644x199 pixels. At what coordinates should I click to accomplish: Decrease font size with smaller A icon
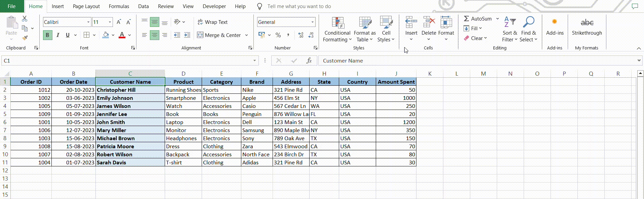pos(128,22)
